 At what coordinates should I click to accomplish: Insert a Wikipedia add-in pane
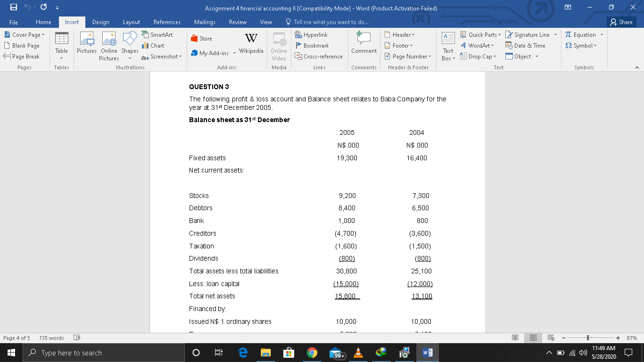251,45
